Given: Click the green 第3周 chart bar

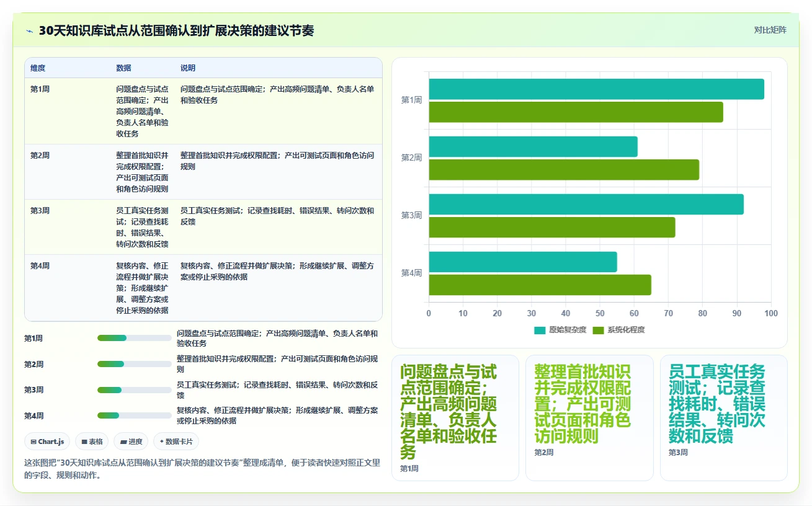Looking at the screenshot, I should click(552, 228).
